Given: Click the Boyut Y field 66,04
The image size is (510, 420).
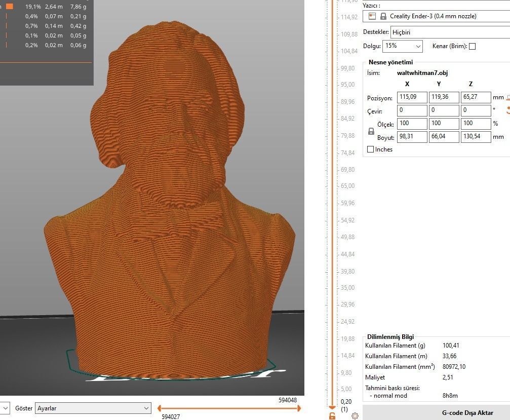Looking at the screenshot, I should 444,137.
